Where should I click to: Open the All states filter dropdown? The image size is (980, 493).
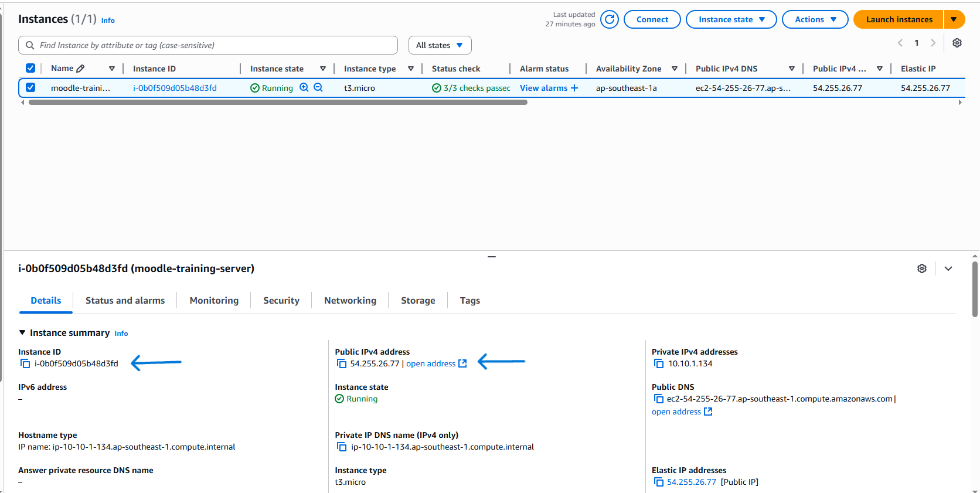440,45
